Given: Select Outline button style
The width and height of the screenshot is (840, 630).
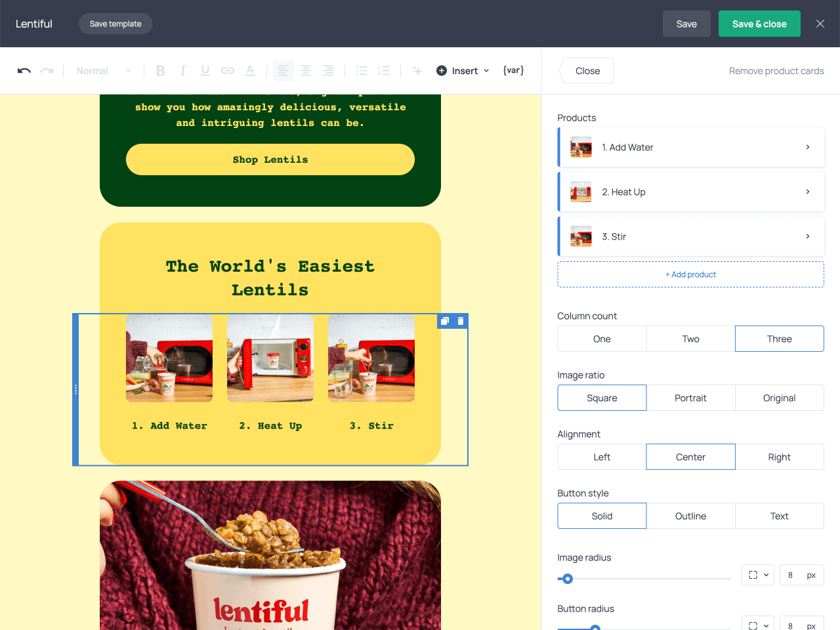Looking at the screenshot, I should [690, 516].
